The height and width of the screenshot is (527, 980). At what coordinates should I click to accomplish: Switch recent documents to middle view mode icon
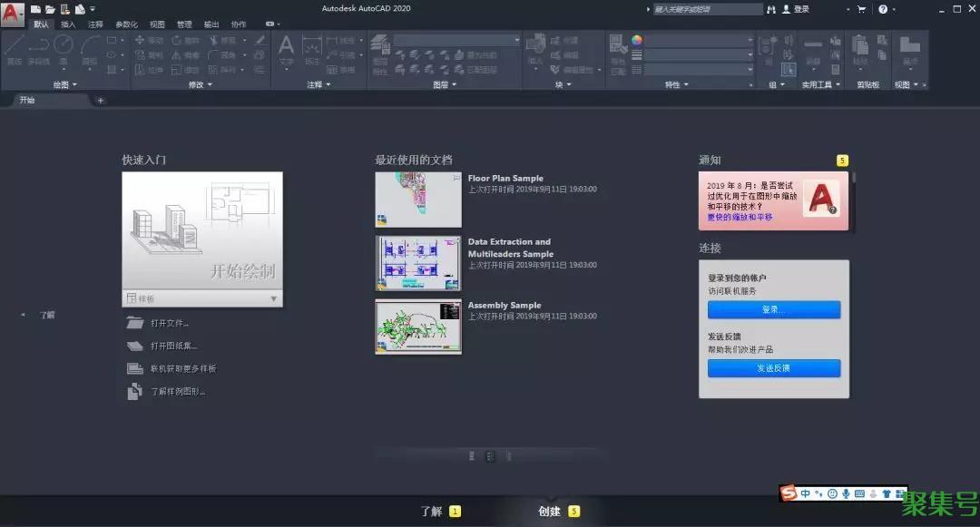pyautogui.click(x=490, y=456)
